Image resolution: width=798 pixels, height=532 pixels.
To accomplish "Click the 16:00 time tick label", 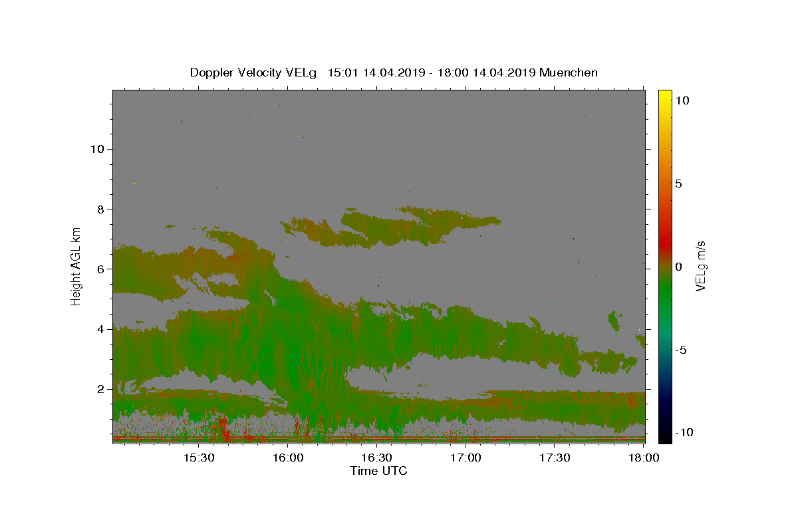I will [x=287, y=458].
